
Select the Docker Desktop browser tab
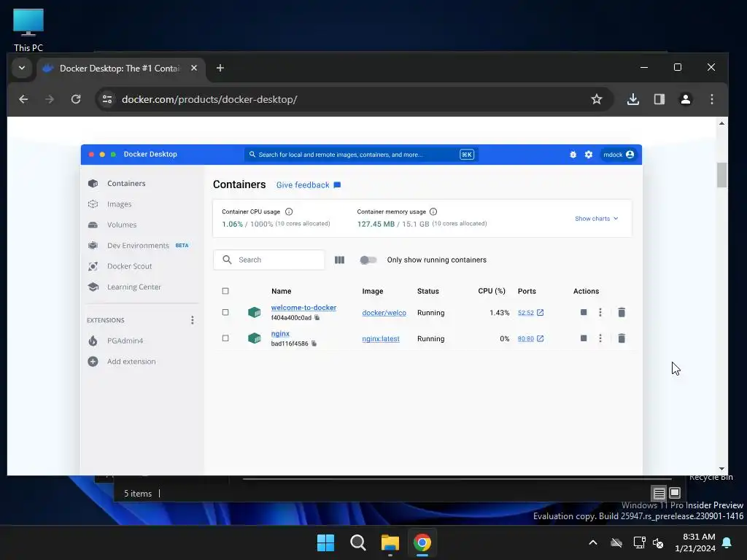coord(120,69)
